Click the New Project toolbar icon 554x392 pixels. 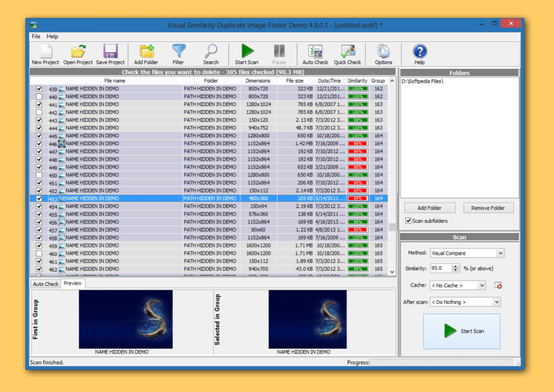coord(45,53)
